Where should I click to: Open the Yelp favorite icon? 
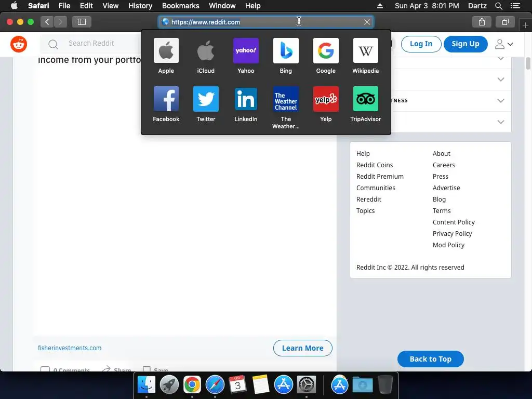326,99
